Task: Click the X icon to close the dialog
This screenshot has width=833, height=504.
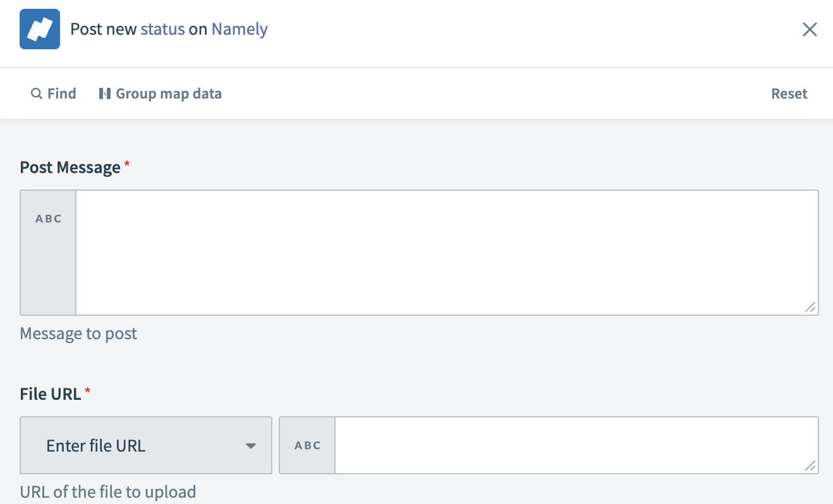Action: (810, 29)
